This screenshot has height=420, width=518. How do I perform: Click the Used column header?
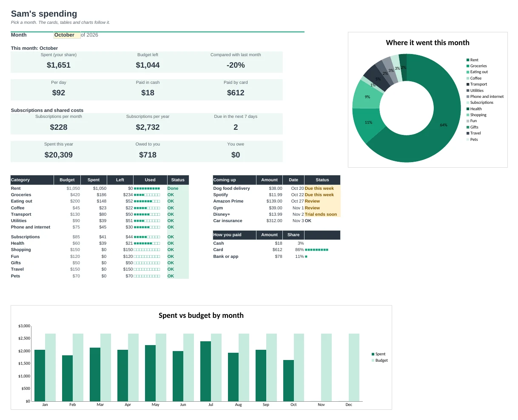pyautogui.click(x=150, y=180)
